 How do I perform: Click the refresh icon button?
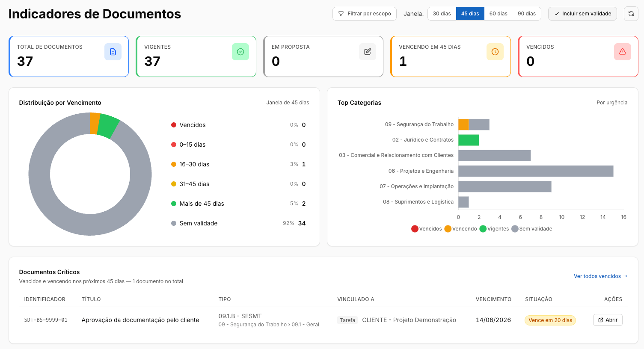click(631, 14)
